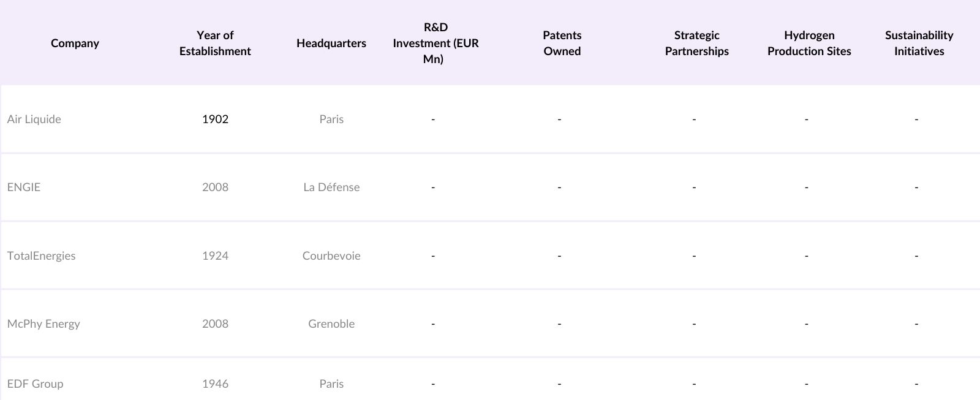
Task: Select the La Défense headquarters cell
Action: point(331,187)
